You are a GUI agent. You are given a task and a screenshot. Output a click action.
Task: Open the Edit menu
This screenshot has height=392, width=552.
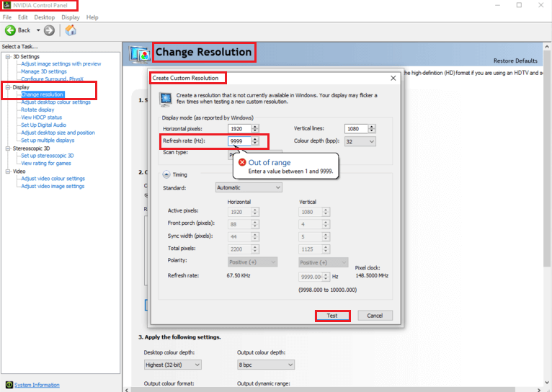(x=22, y=17)
